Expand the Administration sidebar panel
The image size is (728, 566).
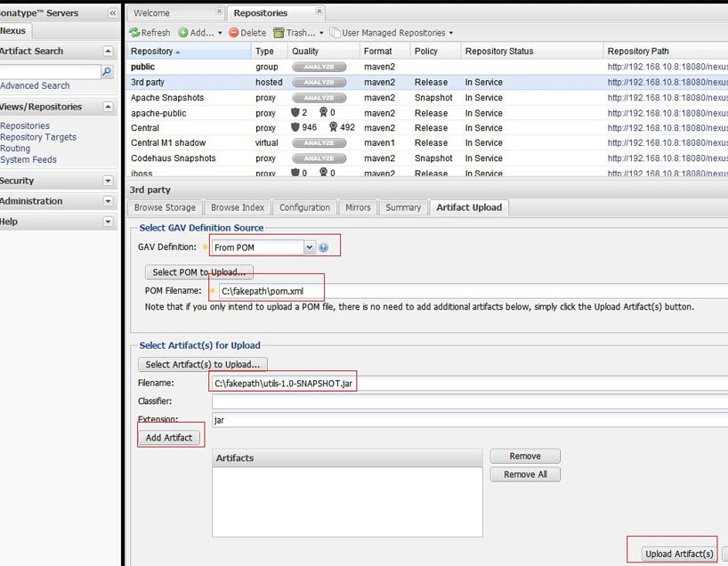(108, 201)
